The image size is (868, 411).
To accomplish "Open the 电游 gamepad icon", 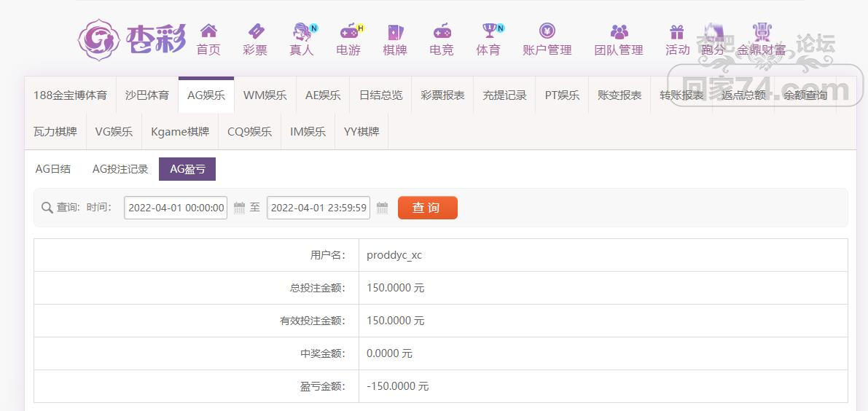I will click(349, 31).
